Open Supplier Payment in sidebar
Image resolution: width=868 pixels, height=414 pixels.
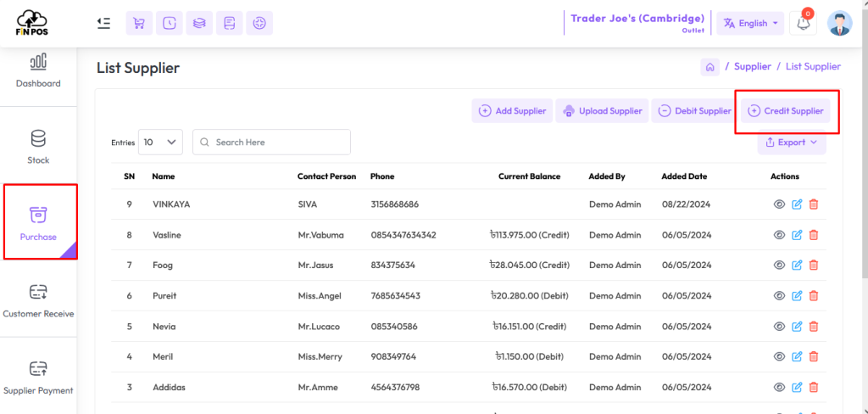(x=38, y=378)
